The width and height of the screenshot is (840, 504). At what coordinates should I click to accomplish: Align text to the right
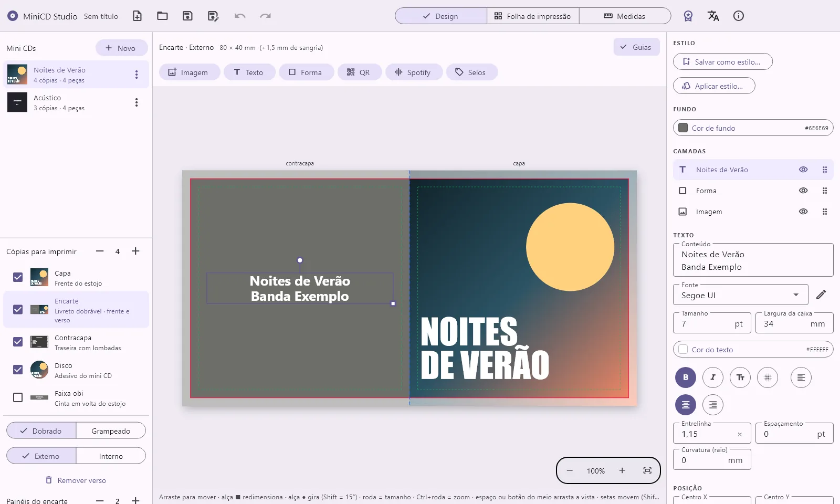pos(713,404)
